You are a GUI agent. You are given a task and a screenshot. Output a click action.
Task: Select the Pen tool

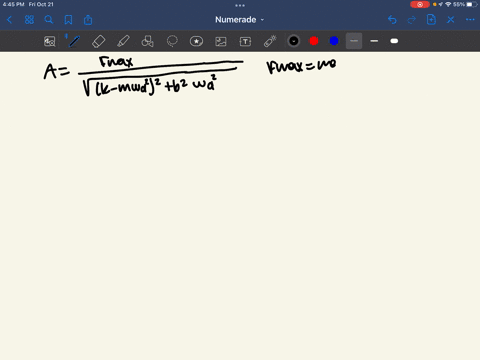tap(74, 41)
